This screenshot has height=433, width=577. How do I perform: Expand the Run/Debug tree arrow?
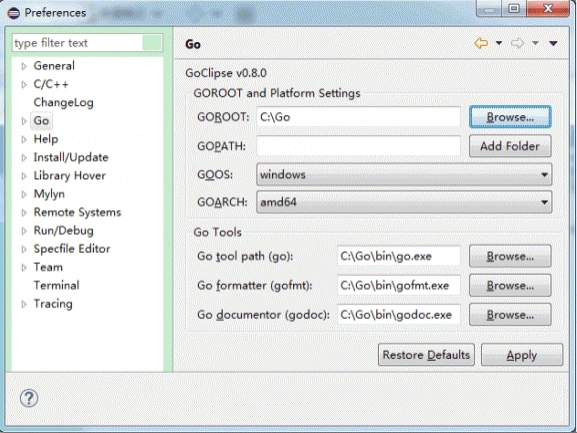coord(24,231)
